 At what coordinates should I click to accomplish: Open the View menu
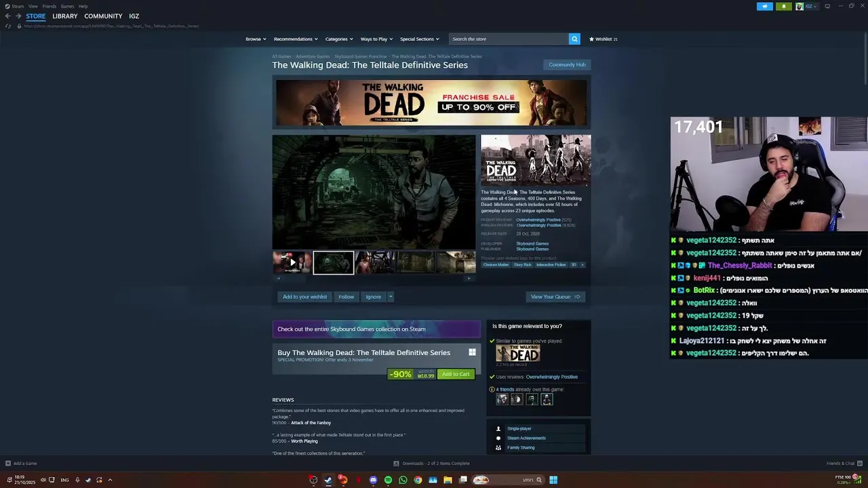pos(33,6)
